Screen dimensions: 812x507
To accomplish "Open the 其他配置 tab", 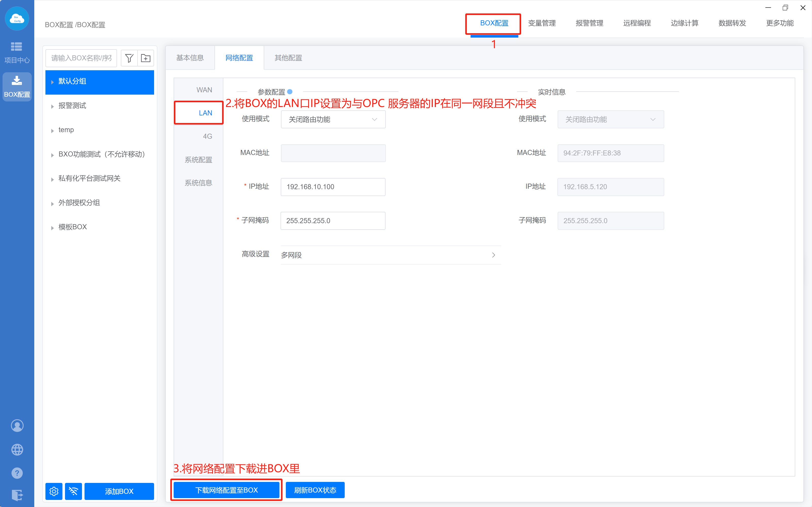I will pos(288,58).
